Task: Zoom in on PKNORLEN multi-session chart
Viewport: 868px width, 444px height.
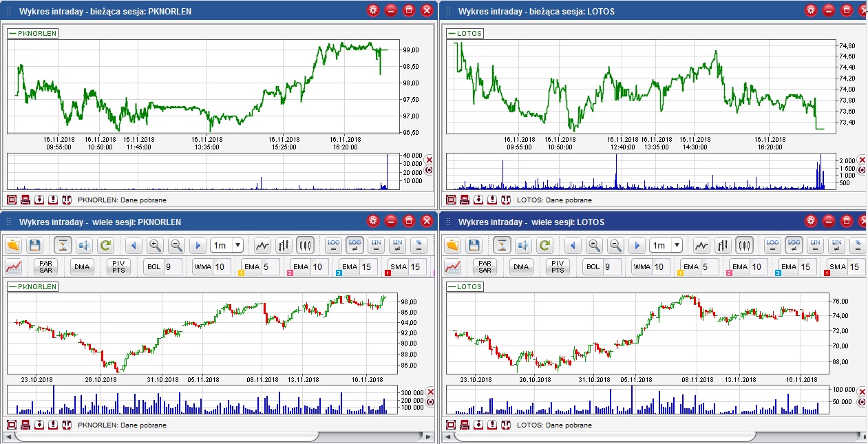Action: [155, 245]
